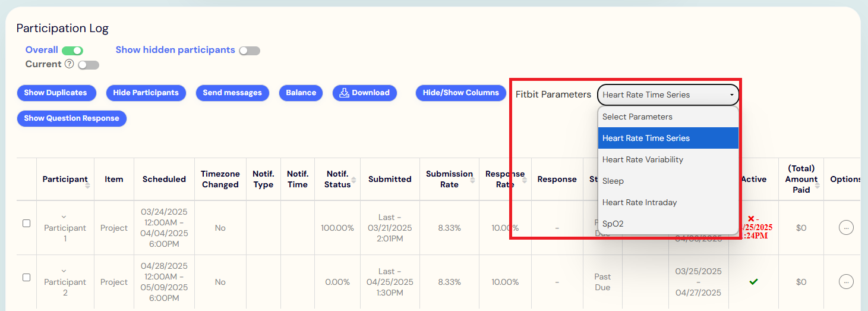The height and width of the screenshot is (311, 868).
Task: Toggle Show hidden participants switch
Action: pos(250,51)
